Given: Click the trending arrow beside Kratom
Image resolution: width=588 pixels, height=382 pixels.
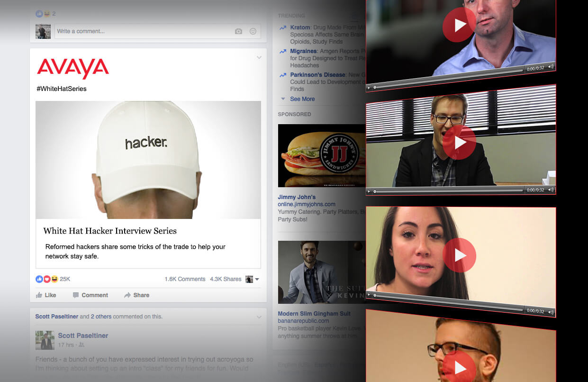Looking at the screenshot, I should pyautogui.click(x=283, y=27).
